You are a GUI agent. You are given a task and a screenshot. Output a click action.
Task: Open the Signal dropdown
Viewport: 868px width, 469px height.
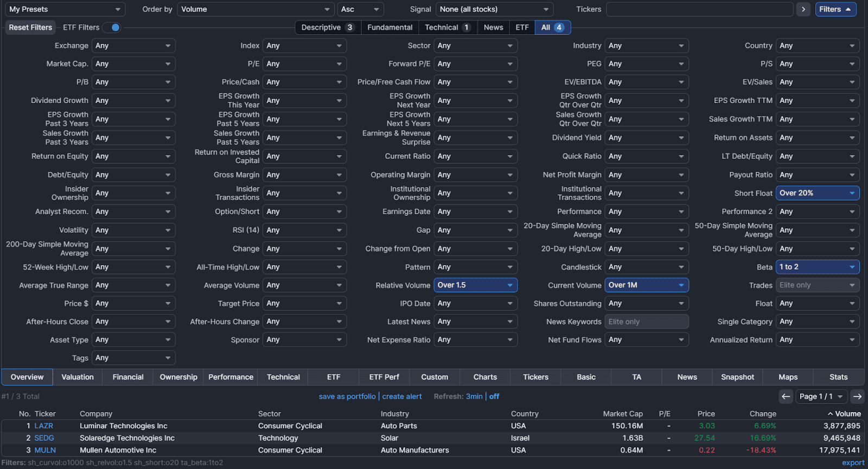click(494, 9)
